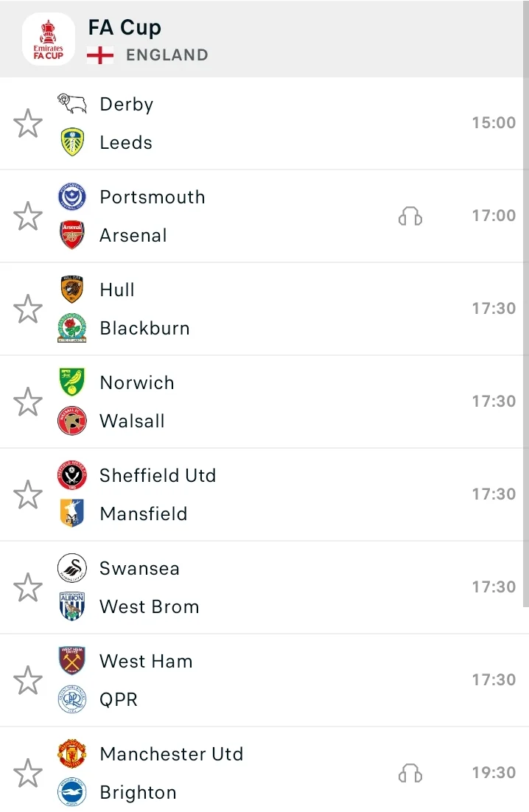Star the Sheffield Utd vs Mansfield fixture
Screen dimensions: 529x812
[28, 494]
